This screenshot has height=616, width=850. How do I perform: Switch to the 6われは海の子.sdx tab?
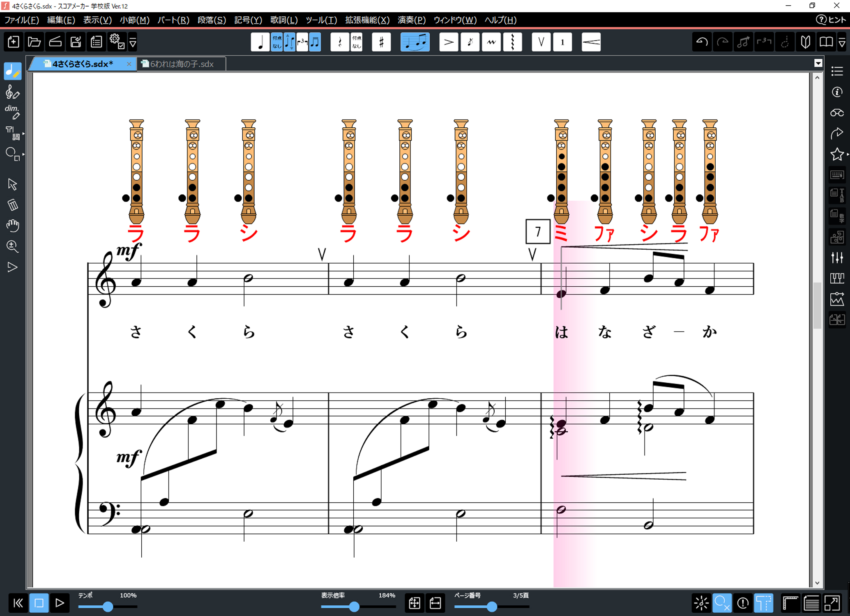[182, 64]
